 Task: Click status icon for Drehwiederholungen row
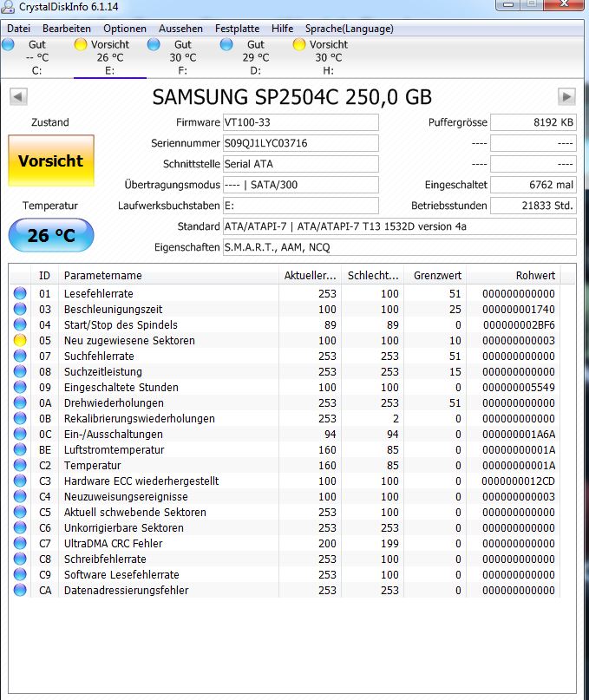click(x=20, y=402)
